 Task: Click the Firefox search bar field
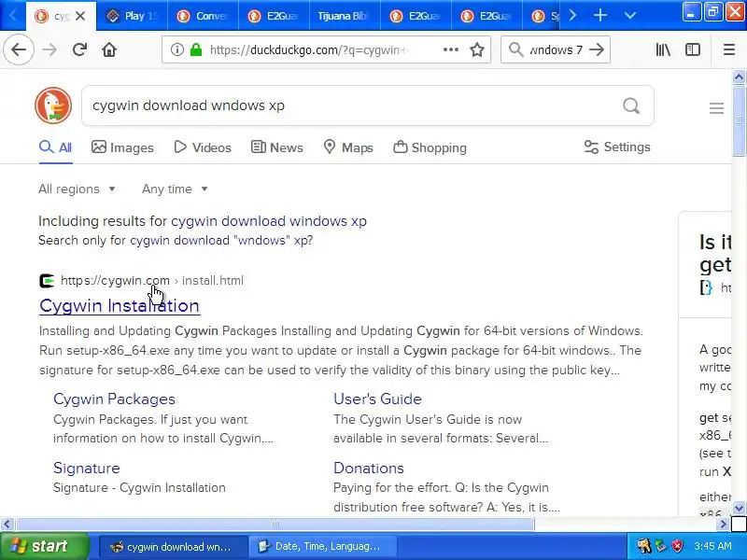coord(556,49)
